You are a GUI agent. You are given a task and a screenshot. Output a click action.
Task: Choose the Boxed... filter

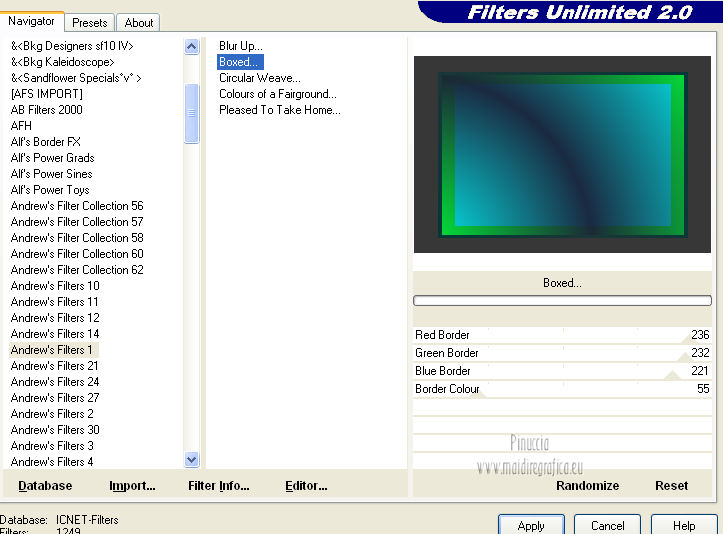[240, 62]
